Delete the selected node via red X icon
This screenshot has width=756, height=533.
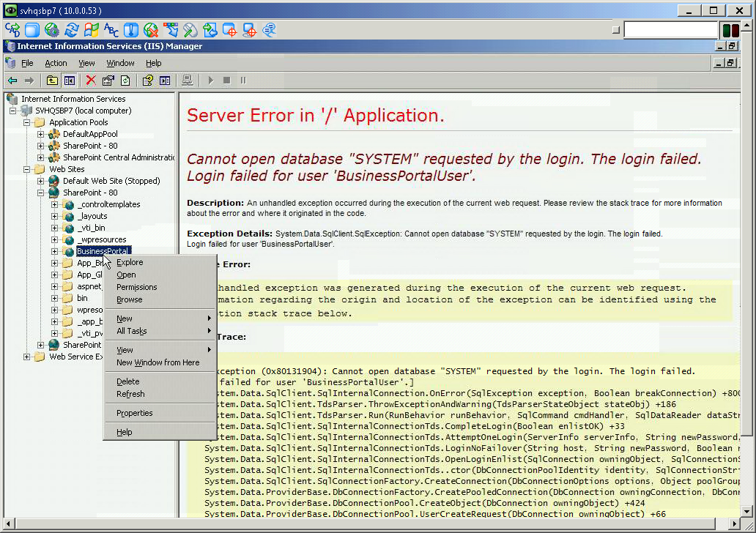[x=90, y=81]
